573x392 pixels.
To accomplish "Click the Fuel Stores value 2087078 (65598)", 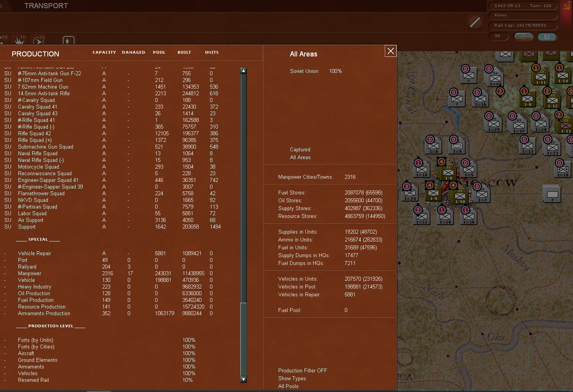I will [x=363, y=192].
